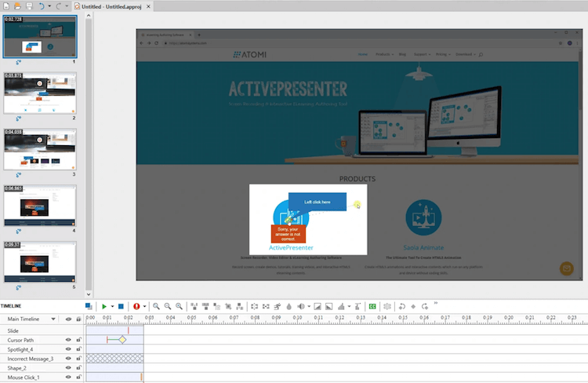Viewport: 588px width, 383px height.
Task: Click the Change playback speed running-man icon
Action: [278, 306]
